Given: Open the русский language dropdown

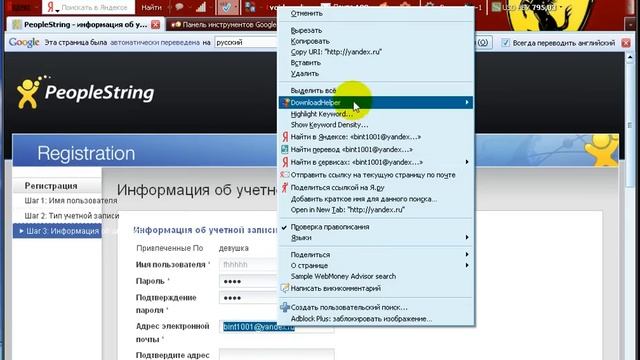Looking at the screenshot, I should click(246, 42).
